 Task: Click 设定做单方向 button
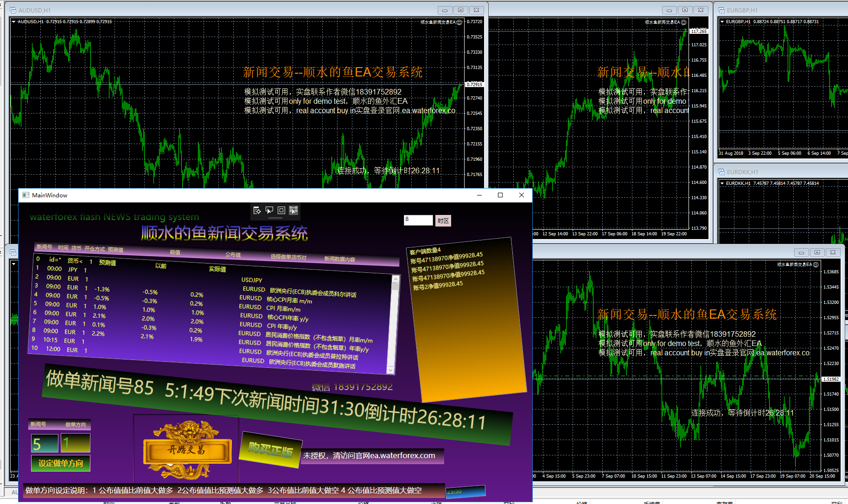(61, 463)
